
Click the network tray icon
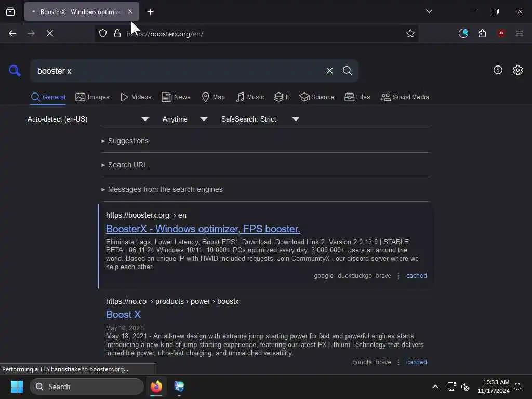coord(451,387)
